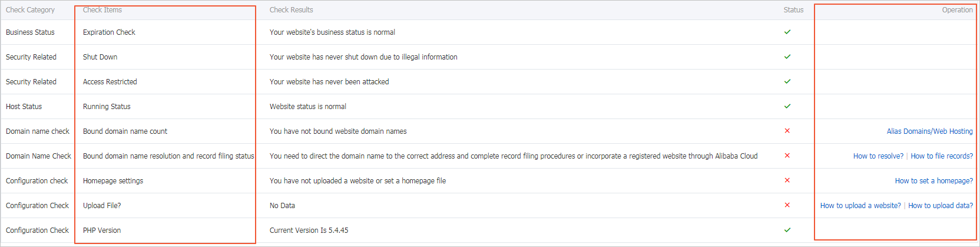Select the PHP Version check item
This screenshot has height=247, width=980.
102,230
